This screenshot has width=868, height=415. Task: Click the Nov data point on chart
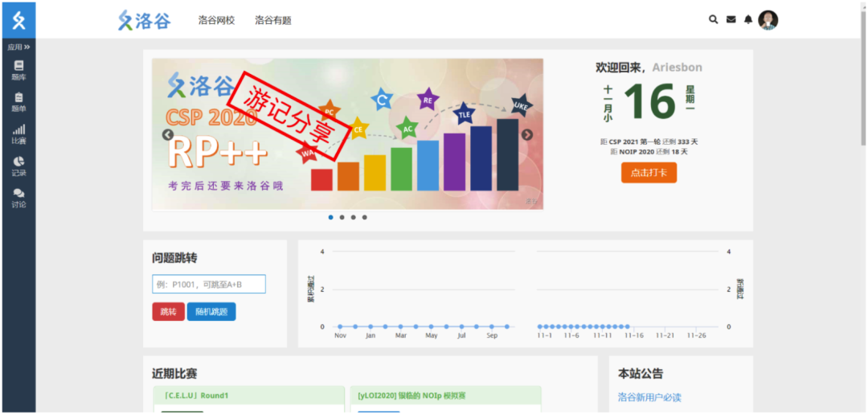[341, 327]
